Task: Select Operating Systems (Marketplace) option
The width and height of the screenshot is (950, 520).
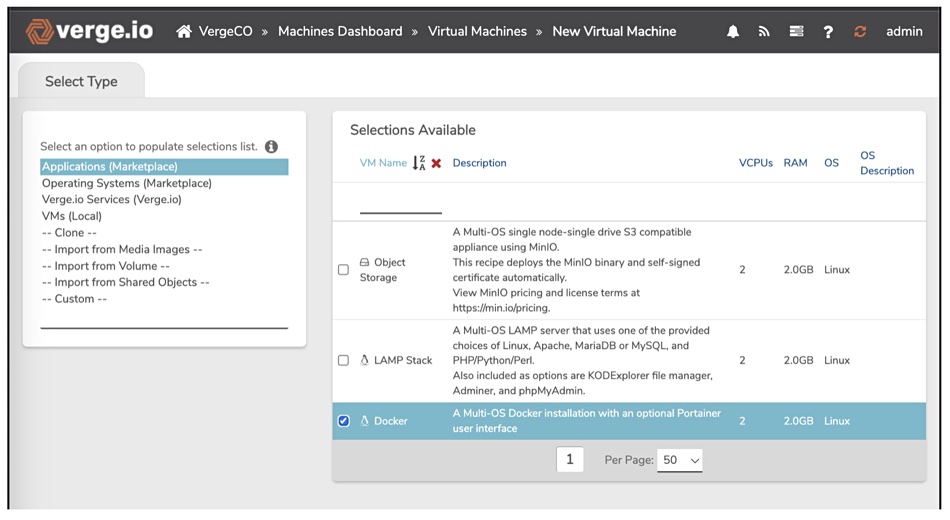Action: (x=127, y=183)
